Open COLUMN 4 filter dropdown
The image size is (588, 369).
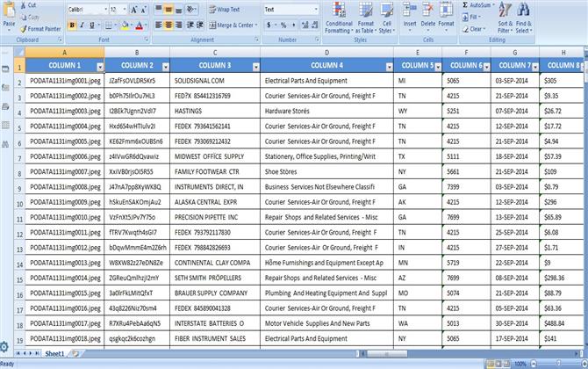(390, 67)
